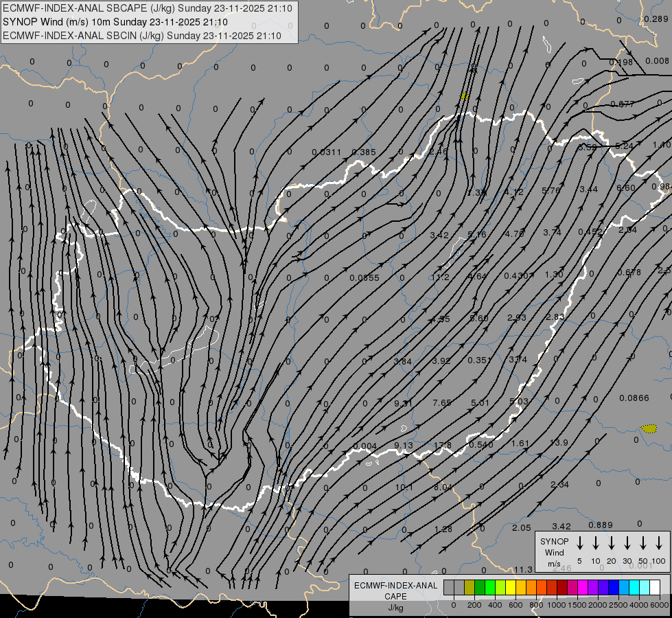The image size is (672, 618).
Task: Click the SBCAPE title line
Action: point(148,8)
